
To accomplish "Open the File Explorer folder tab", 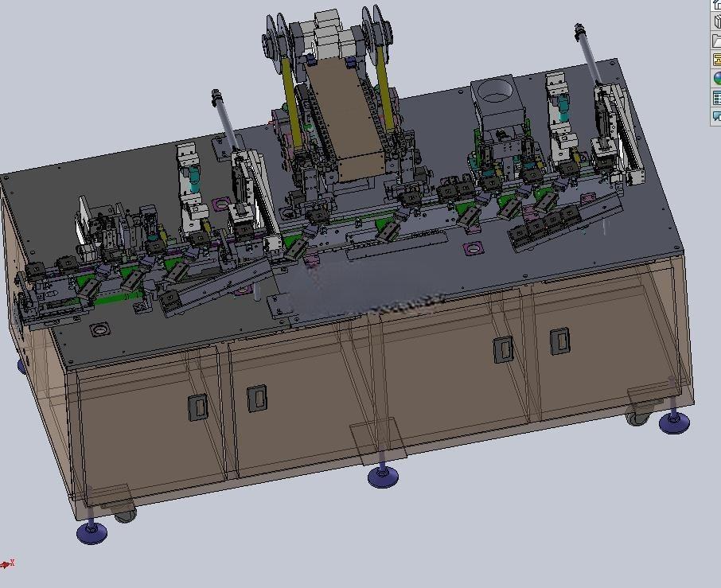I will click(x=716, y=41).
